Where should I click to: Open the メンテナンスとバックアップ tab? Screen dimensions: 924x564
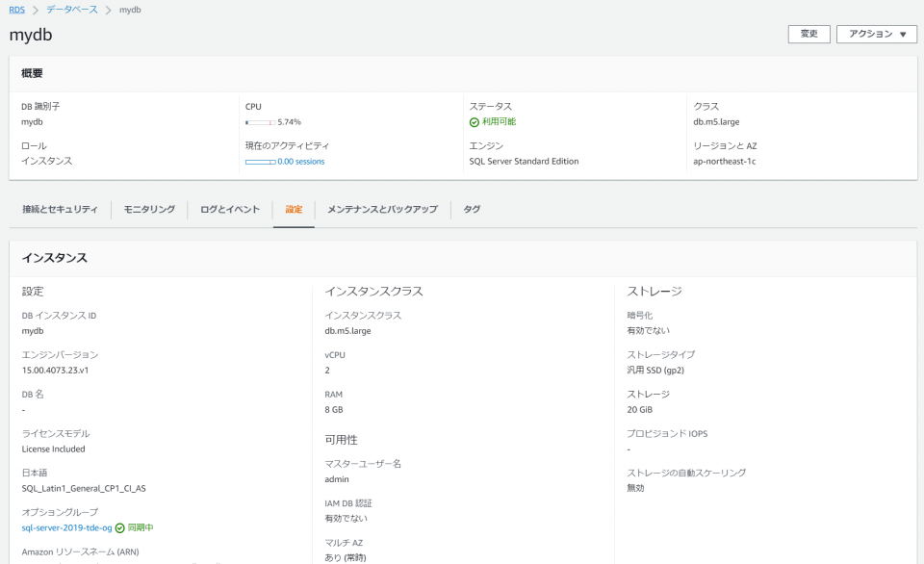(x=384, y=209)
